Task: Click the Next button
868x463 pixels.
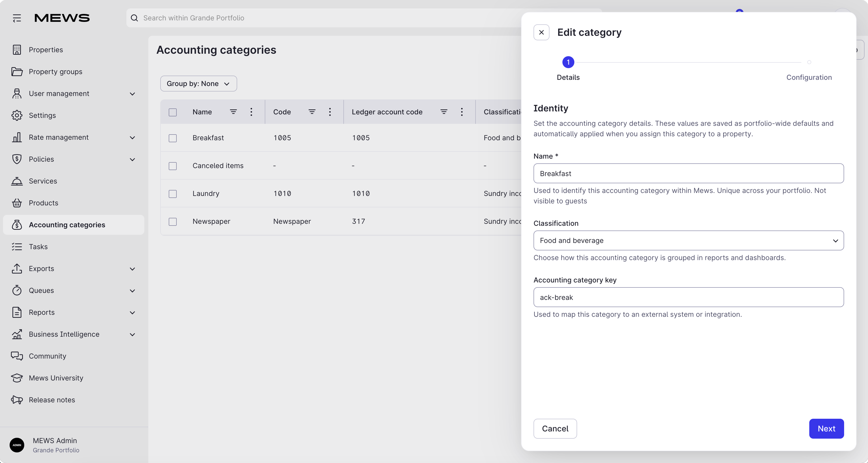Action: pyautogui.click(x=826, y=429)
